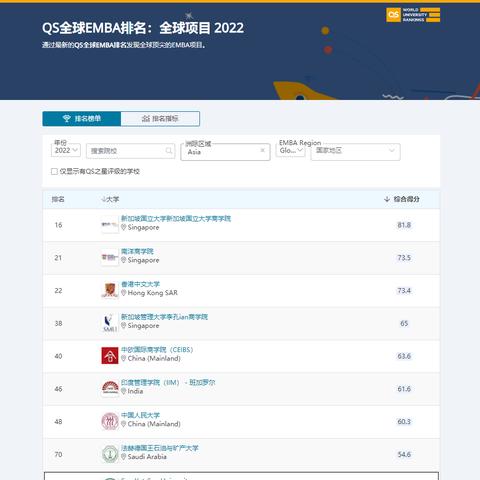
Task: Sort by the 综合得分 column header
Action: 402,199
